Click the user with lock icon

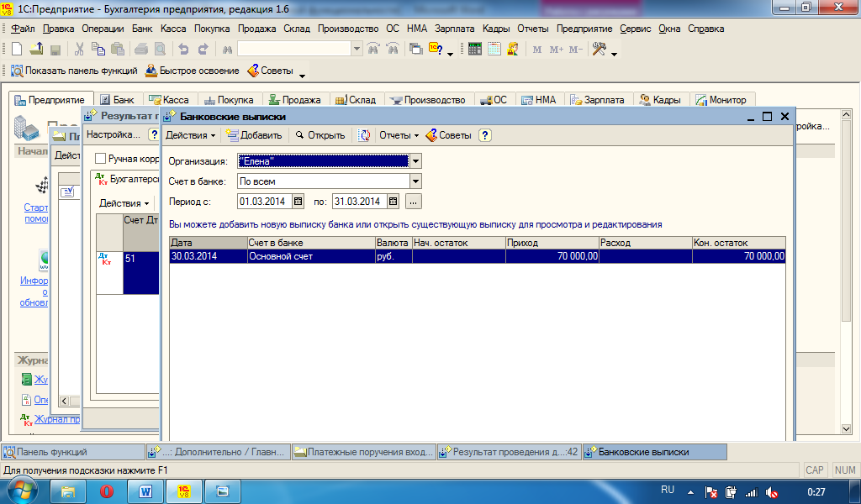(513, 50)
